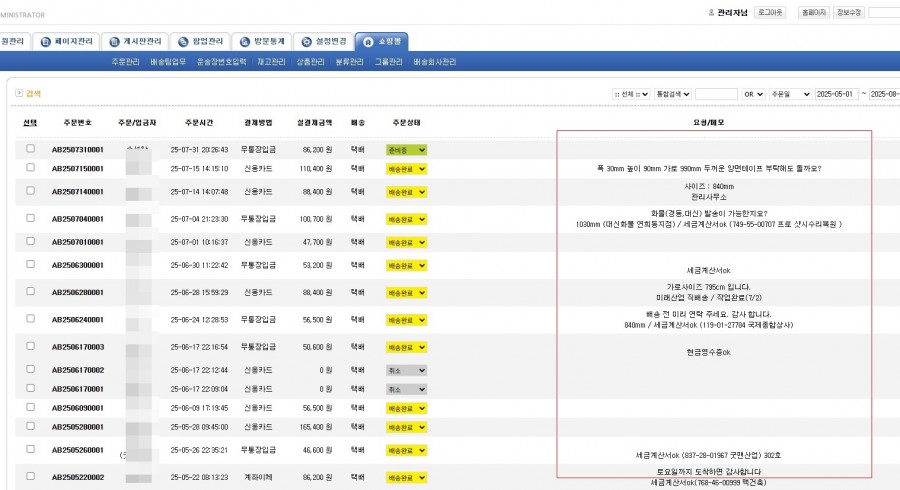Image resolution: width=900 pixels, height=490 pixels.
Task: Click the 정보수정 button
Action: 849,12
